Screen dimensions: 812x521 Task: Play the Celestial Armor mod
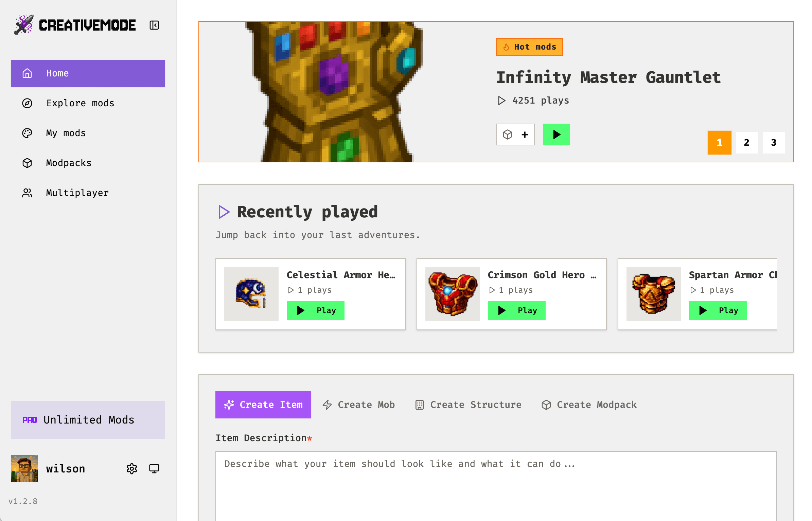coord(315,310)
